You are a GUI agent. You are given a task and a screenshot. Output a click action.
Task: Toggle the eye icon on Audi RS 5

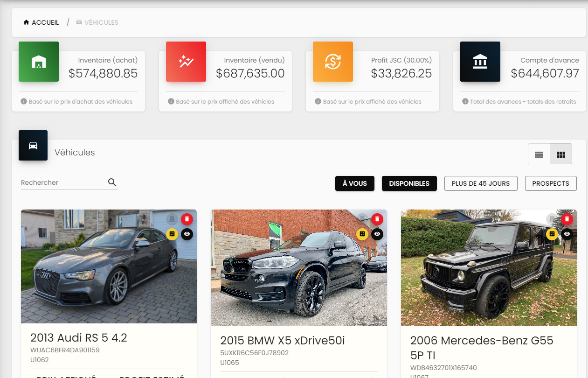click(187, 234)
